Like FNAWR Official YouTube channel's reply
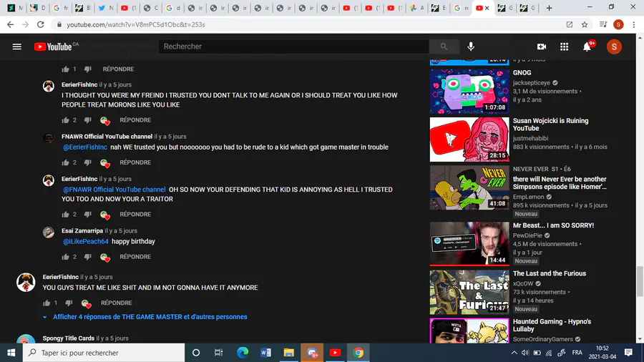Image resolution: width=644 pixels, height=362 pixels. [65, 162]
